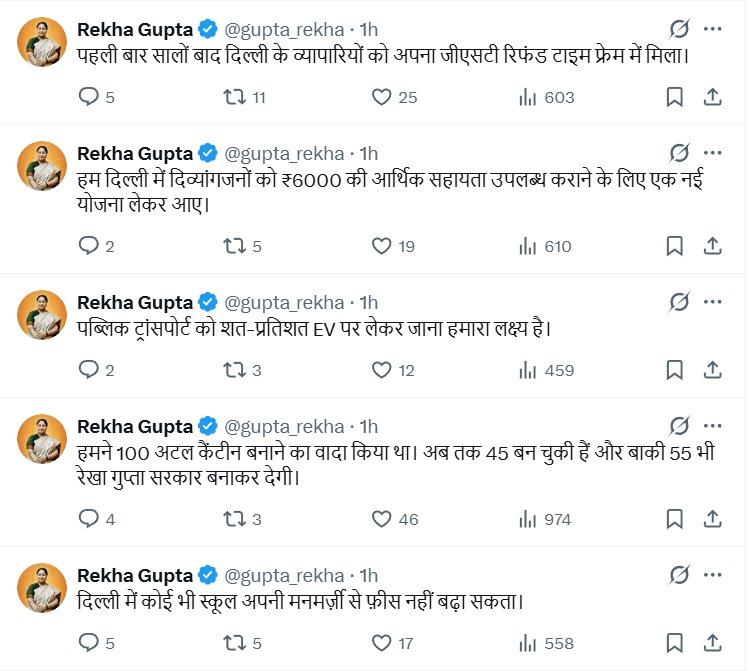The width and height of the screenshot is (749, 671).
Task: View analytics for the school fees tweet
Action: point(546,644)
